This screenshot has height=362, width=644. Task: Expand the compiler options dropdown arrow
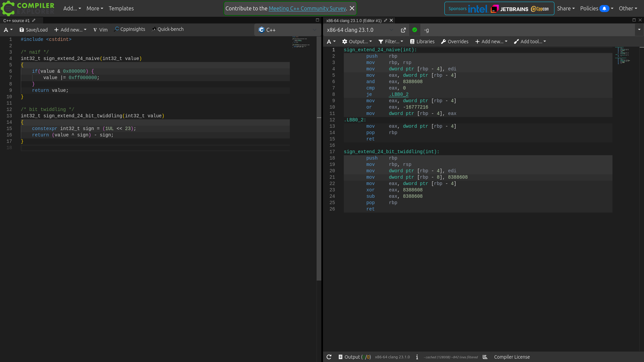point(639,30)
